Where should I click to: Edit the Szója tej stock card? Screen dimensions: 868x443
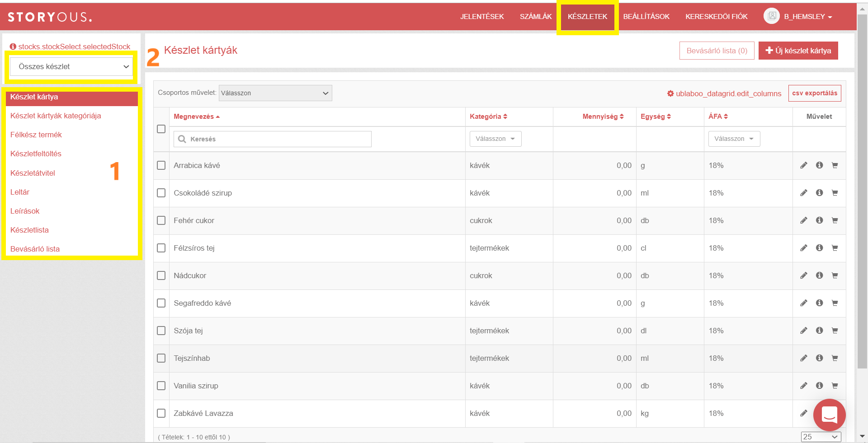803,331
